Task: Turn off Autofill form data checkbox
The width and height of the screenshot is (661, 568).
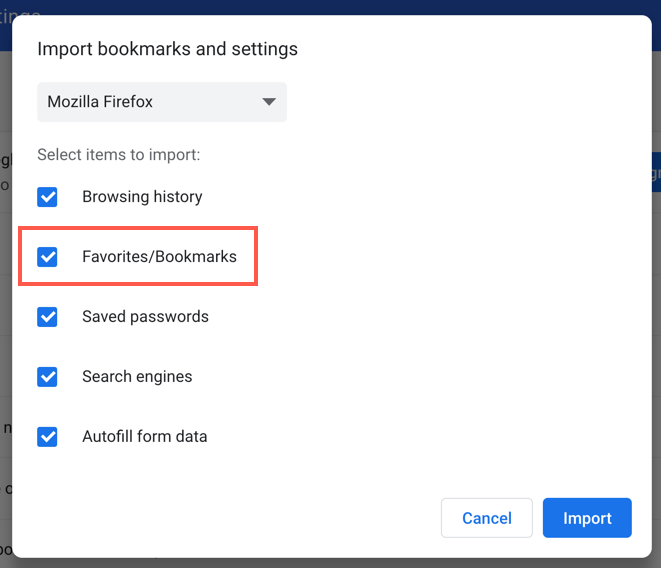Action: coord(47,437)
